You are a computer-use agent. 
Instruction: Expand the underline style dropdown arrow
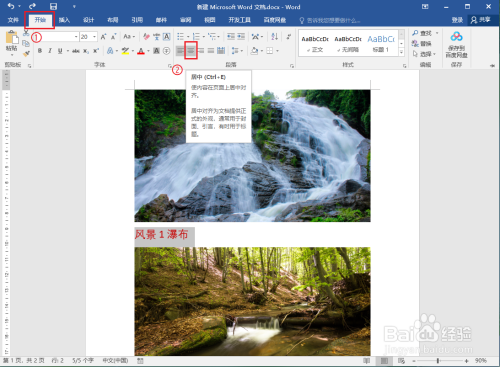click(x=68, y=51)
